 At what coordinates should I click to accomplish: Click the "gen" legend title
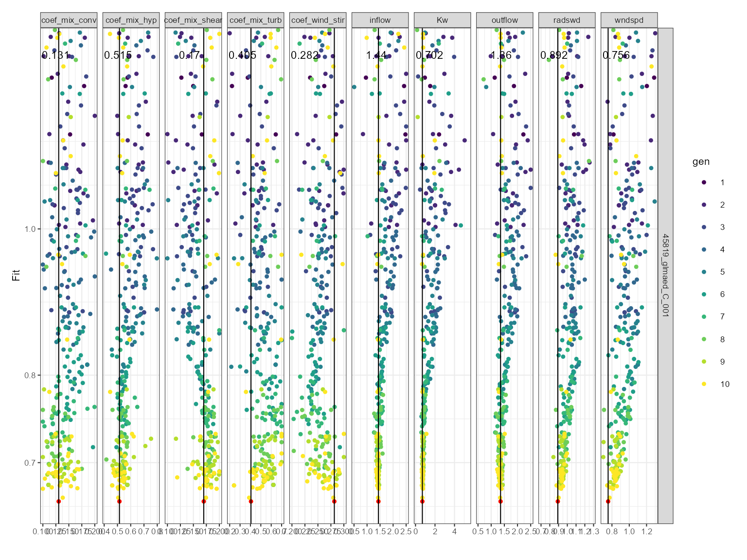[x=701, y=162]
